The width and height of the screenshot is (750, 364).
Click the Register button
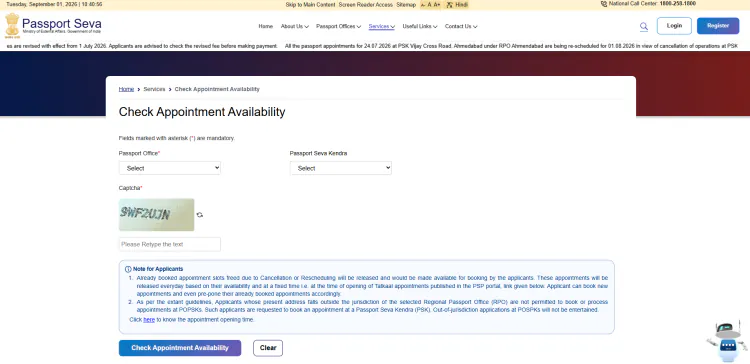click(x=718, y=26)
